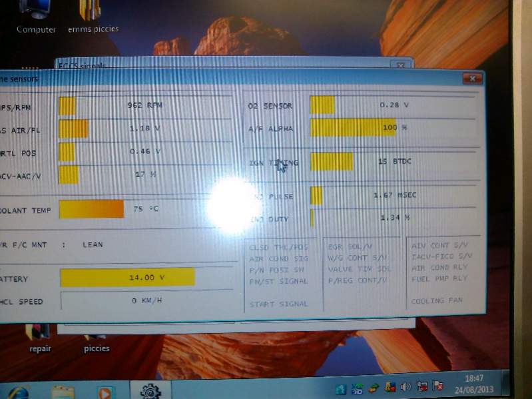This screenshot has width=532, height=399.
Task: Switch to the gear diagnostic app in taskbar
Action: pyautogui.click(x=150, y=390)
